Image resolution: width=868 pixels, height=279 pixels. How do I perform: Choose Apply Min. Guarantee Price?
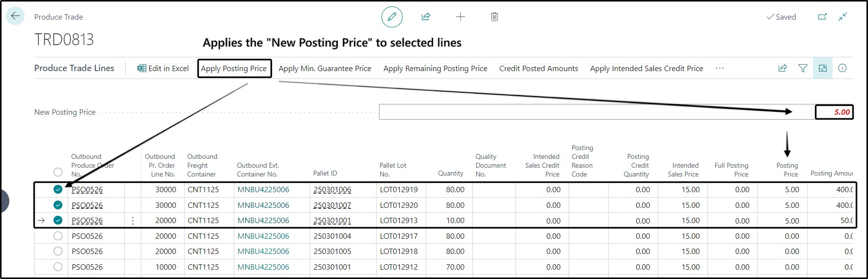(x=325, y=69)
